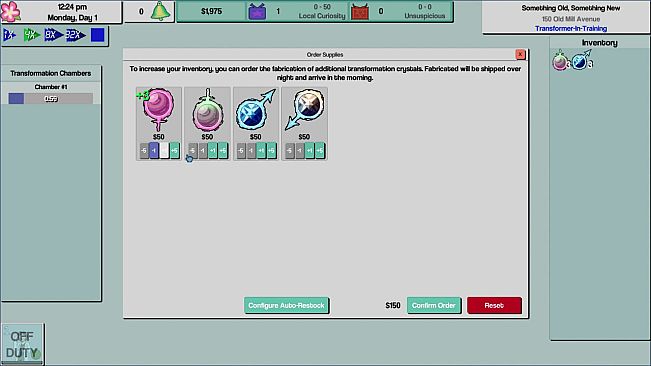Increase blue male crystal order by 5
This screenshot has width=651, height=366.
pyautogui.click(x=272, y=151)
